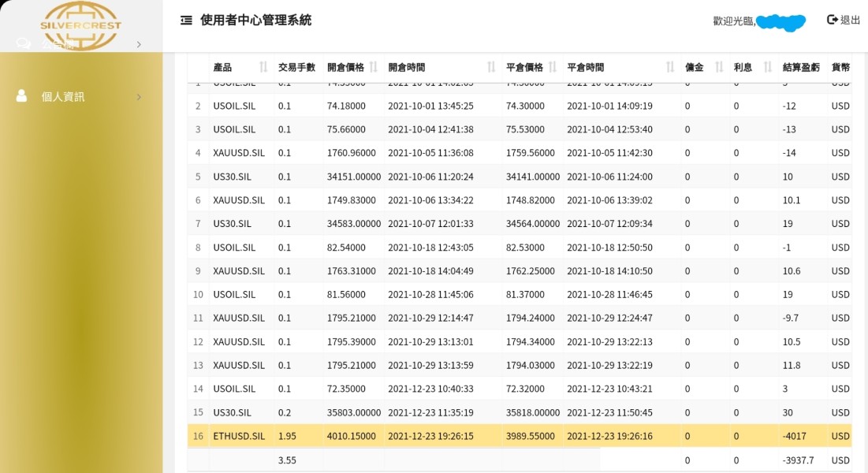Click US30.SIL in row 5
The image size is (868, 473).
(232, 177)
